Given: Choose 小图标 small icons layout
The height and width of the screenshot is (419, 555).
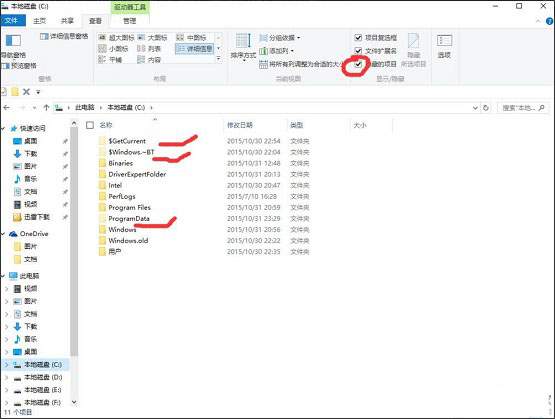Looking at the screenshot, I should (x=113, y=48).
